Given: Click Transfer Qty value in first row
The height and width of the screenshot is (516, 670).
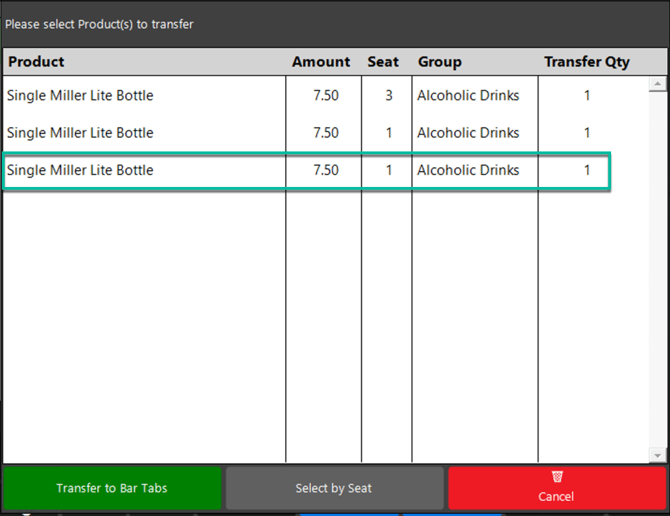Looking at the screenshot, I should click(587, 95).
